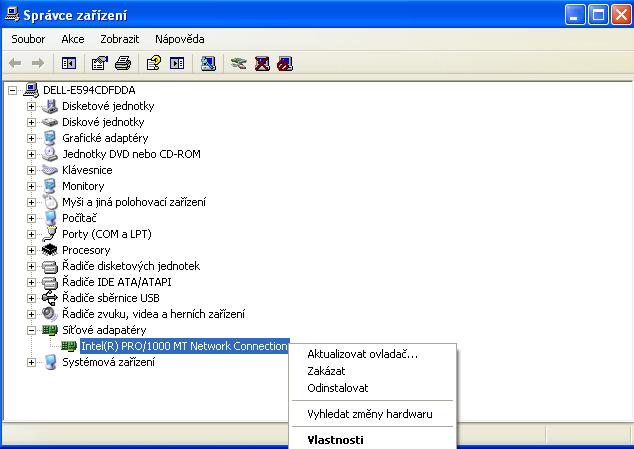Click the Disable device toolbar icon
The width and height of the screenshot is (634, 449).
pos(285,63)
